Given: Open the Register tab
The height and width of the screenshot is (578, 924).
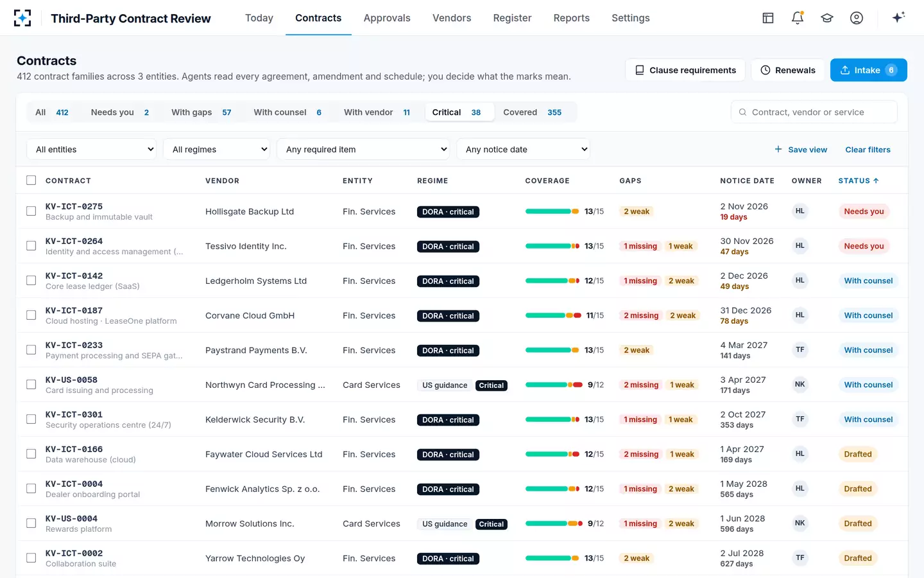Looking at the screenshot, I should 512,18.
